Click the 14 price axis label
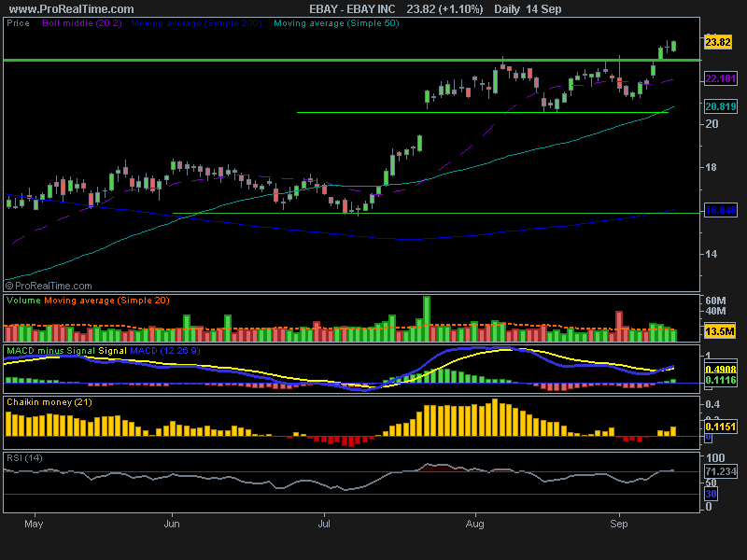Image resolution: width=747 pixels, height=560 pixels. point(711,254)
